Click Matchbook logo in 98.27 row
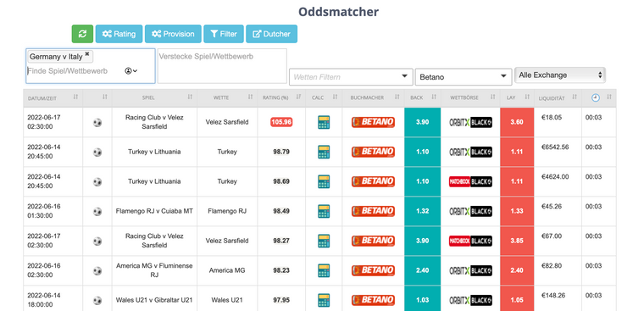This screenshot has width=644, height=311. tap(470, 241)
